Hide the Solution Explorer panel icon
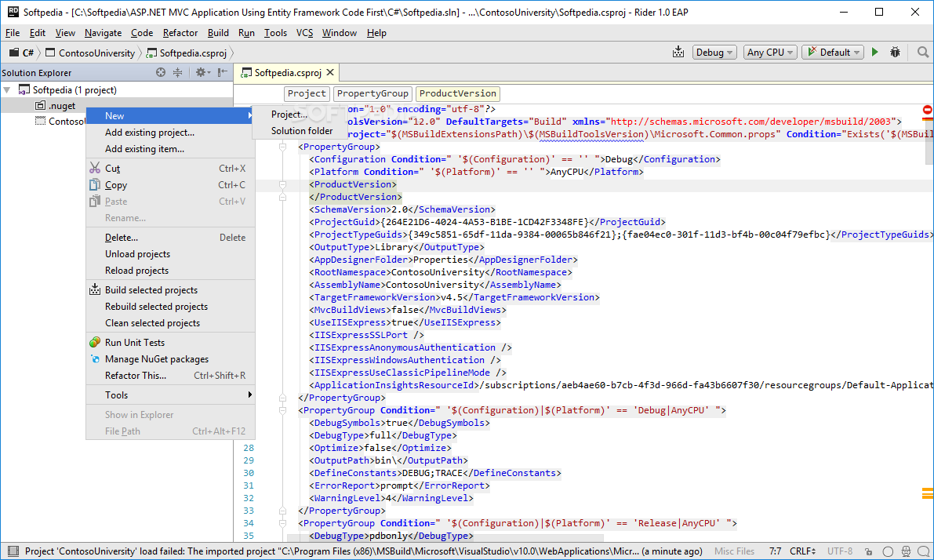This screenshot has height=560, width=934. tap(222, 72)
